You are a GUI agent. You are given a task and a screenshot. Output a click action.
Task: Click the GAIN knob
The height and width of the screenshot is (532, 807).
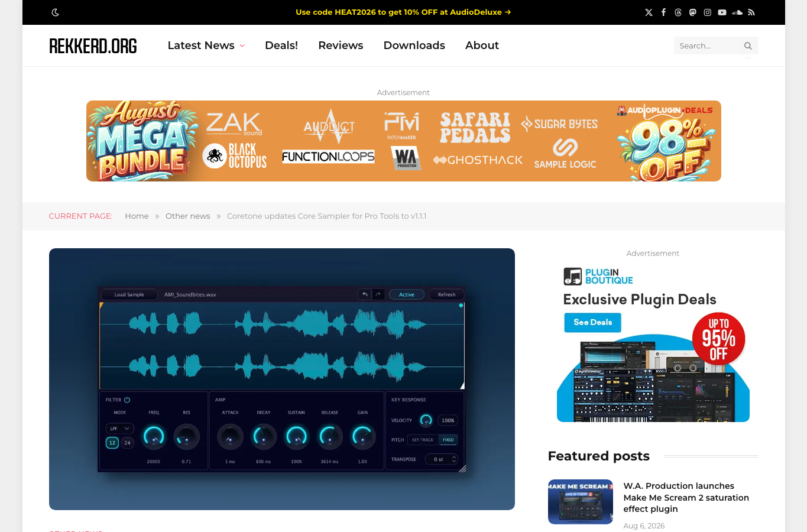click(362, 437)
